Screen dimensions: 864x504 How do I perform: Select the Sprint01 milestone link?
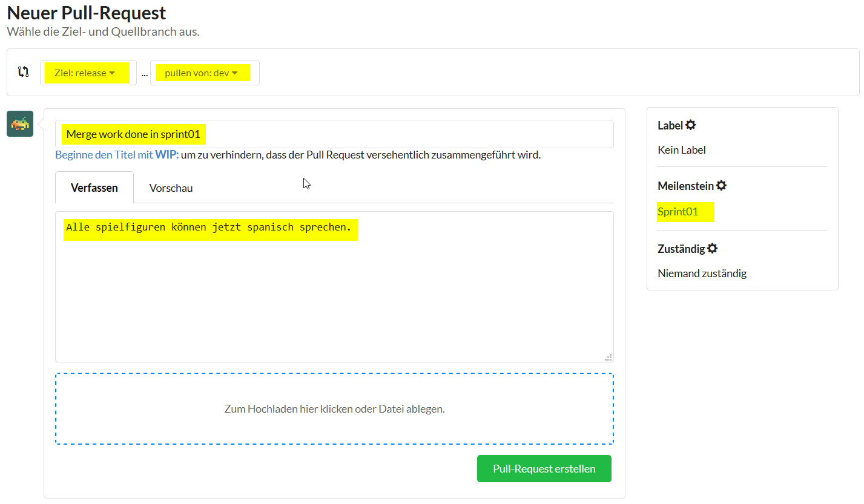678,212
